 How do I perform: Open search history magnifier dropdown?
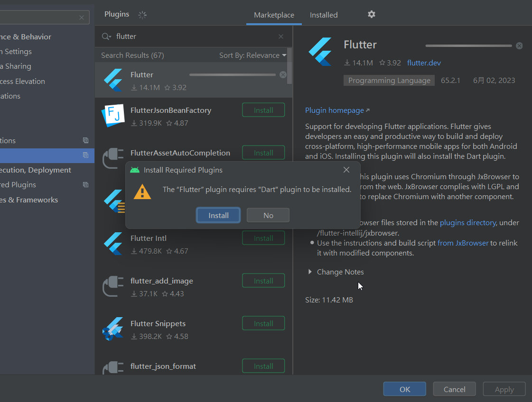106,37
